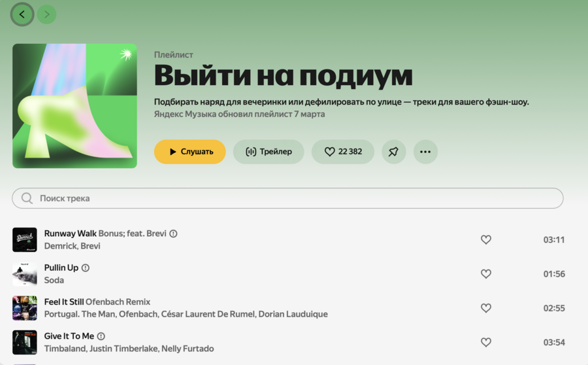588x365 pixels.
Task: Click the Выйти на подиум playlist title
Action: [283, 76]
